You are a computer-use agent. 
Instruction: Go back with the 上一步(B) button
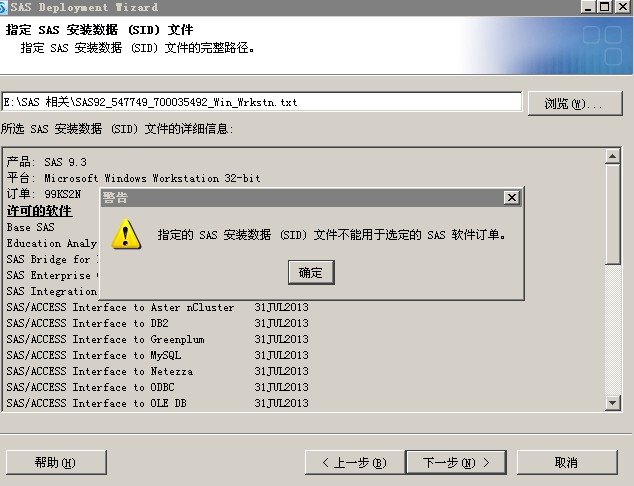tap(355, 462)
